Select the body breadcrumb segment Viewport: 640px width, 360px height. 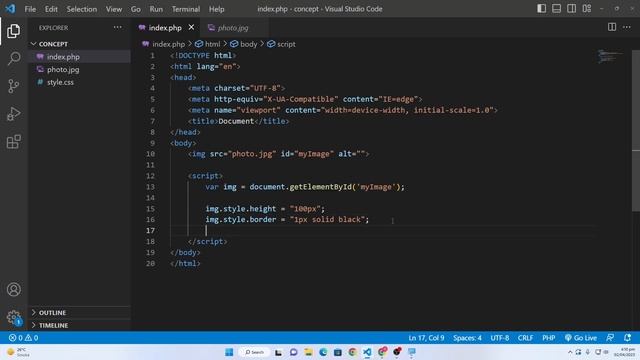pos(244,44)
